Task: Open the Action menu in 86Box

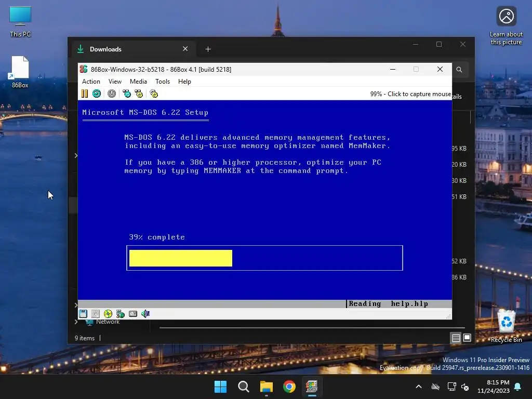Action: [x=91, y=82]
